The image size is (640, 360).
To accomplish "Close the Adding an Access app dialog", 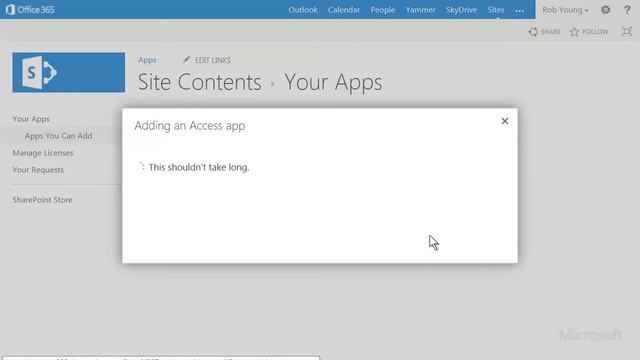I will tap(505, 121).
